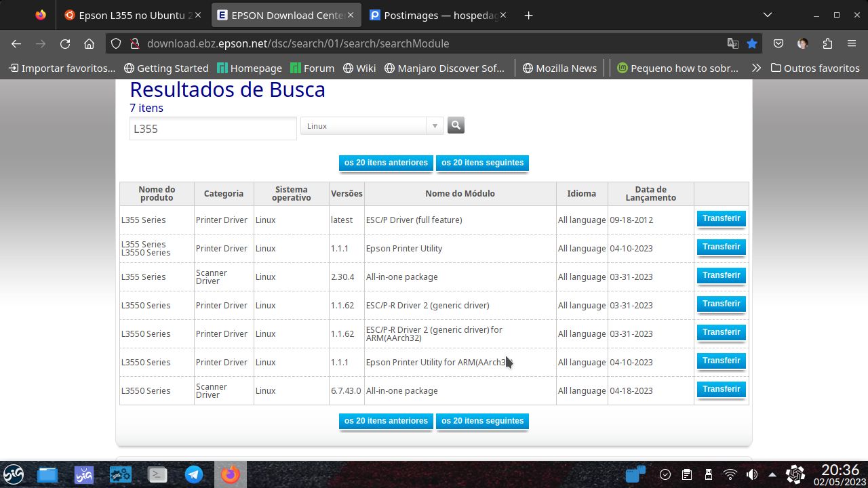Viewport: 868px width, 488px height.
Task: Click the Firefox back arrow
Action: tap(16, 43)
